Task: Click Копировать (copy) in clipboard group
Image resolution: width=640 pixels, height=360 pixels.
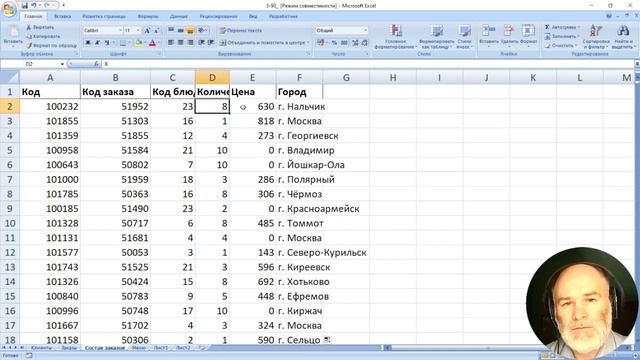Action: pyautogui.click(x=43, y=36)
